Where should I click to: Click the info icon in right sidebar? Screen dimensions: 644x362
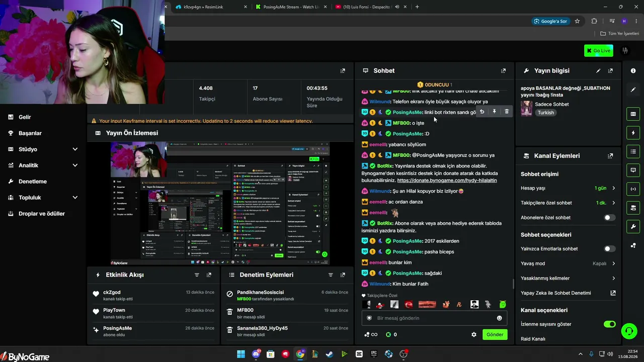(633, 71)
